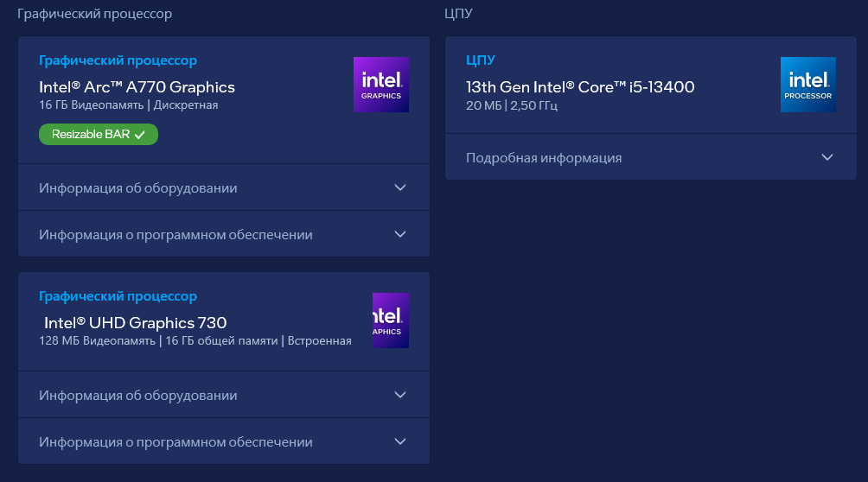The height and width of the screenshot is (482, 868).
Task: Select the 'Intel UHD Graphics 730' name text
Action: tap(136, 322)
